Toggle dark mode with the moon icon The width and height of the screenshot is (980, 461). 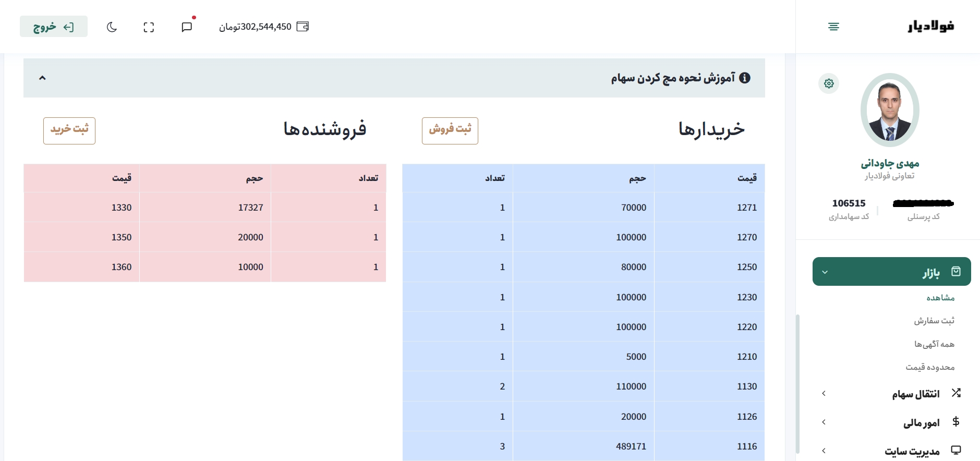[112, 27]
